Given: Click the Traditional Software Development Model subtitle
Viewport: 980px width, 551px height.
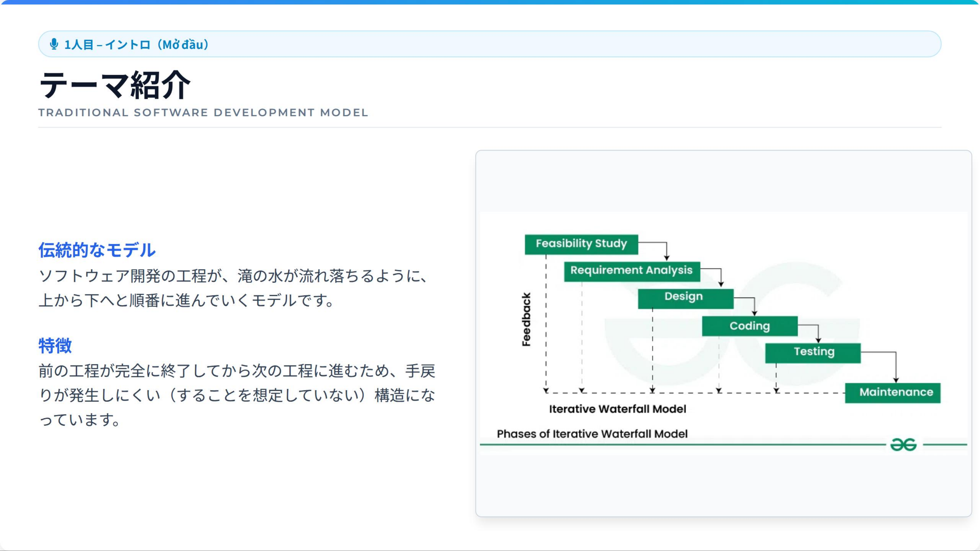Looking at the screenshot, I should (x=203, y=113).
